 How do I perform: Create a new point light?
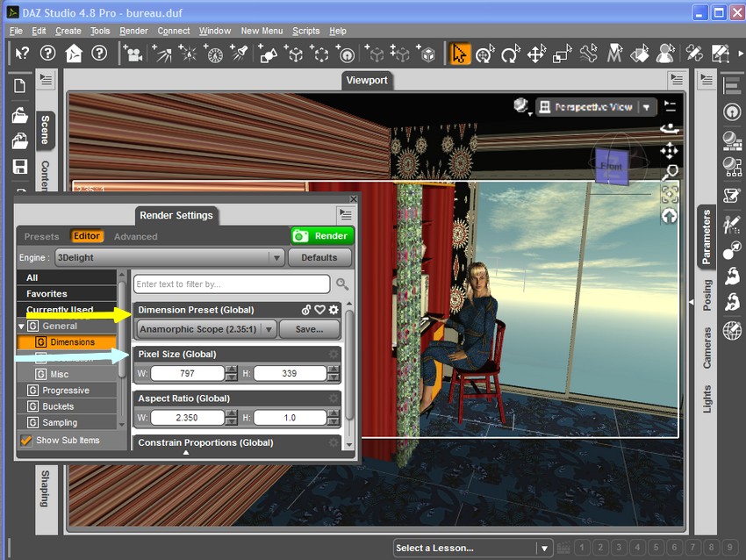188,54
